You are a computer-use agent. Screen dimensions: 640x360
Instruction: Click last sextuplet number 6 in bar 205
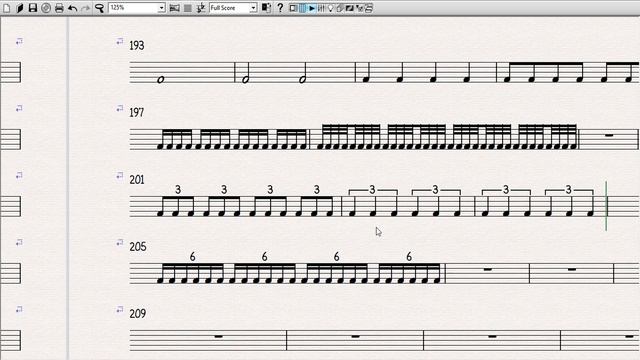409,257
